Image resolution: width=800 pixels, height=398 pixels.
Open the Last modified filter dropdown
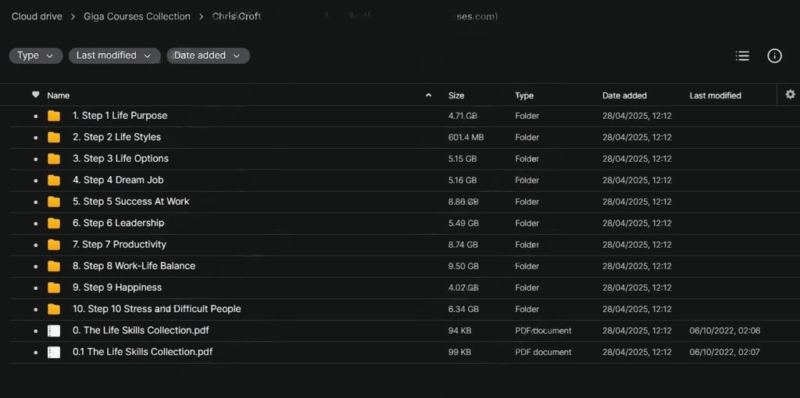click(114, 56)
